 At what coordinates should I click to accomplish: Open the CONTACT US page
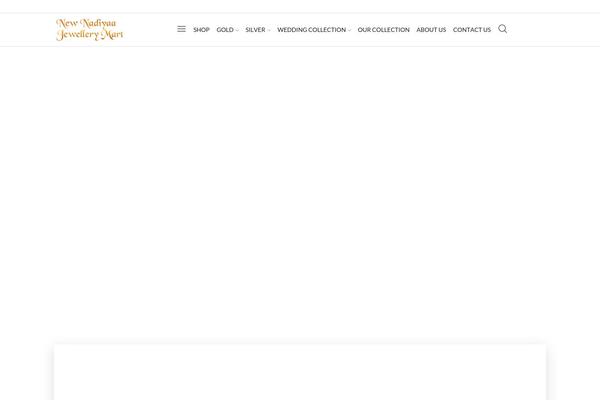[x=472, y=29]
